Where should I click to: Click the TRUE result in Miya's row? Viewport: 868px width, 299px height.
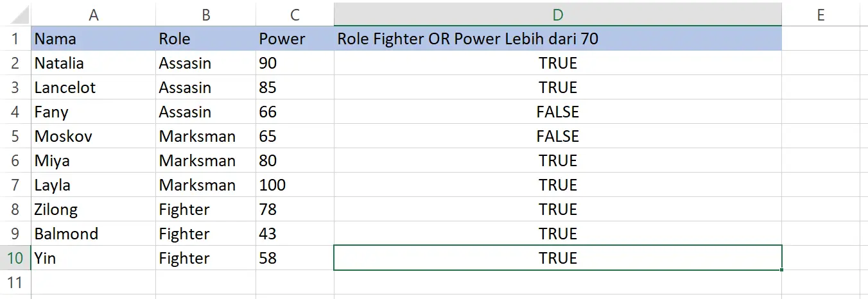pyautogui.click(x=558, y=160)
